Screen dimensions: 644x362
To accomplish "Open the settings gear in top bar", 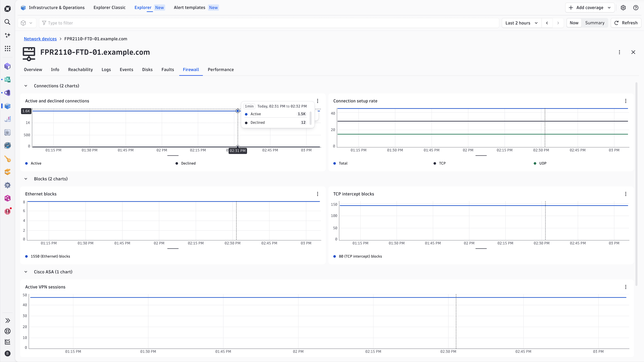I will click(623, 8).
